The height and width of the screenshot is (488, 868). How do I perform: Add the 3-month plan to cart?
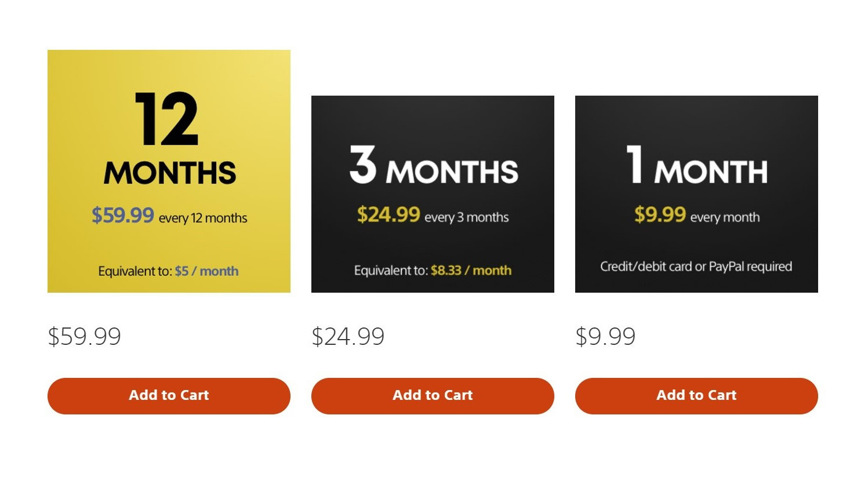coord(433,396)
